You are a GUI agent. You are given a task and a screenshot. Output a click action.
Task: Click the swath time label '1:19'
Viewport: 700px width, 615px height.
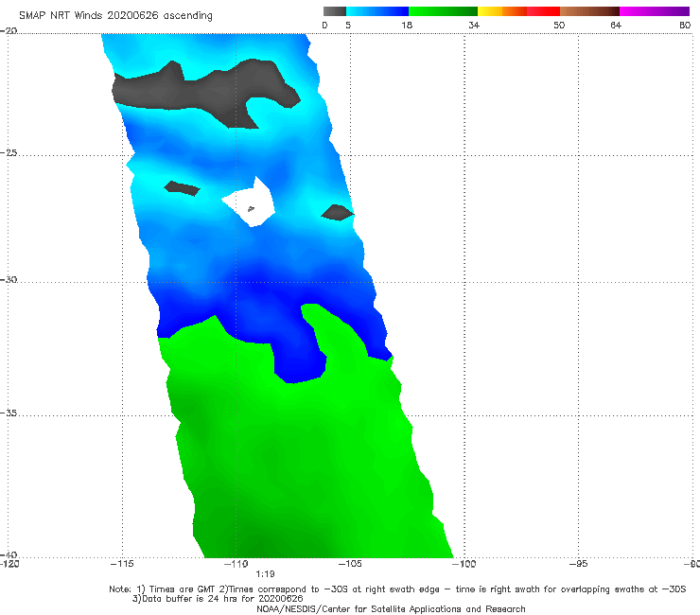(265, 574)
